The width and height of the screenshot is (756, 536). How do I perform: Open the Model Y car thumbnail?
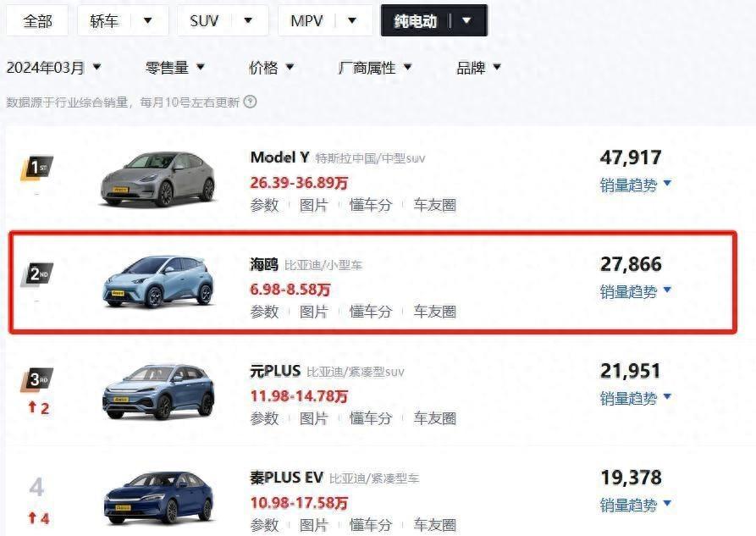158,179
